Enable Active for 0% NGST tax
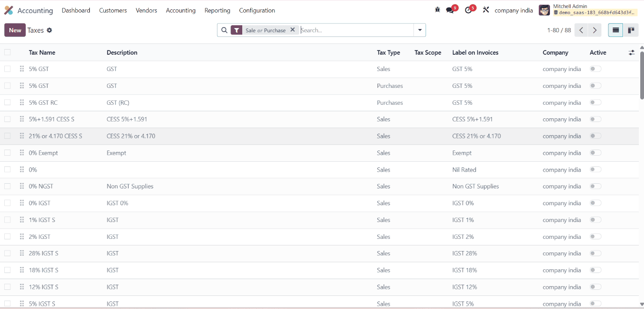 tap(595, 186)
